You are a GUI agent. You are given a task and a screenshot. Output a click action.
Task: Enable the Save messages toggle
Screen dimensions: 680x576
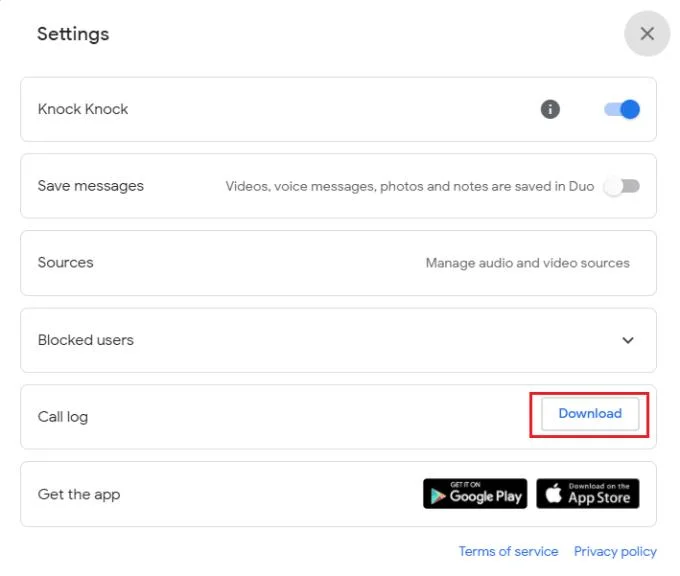coord(622,187)
